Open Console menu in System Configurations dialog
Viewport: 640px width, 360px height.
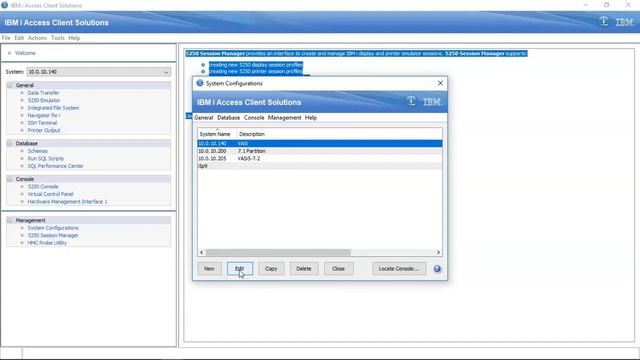point(254,118)
